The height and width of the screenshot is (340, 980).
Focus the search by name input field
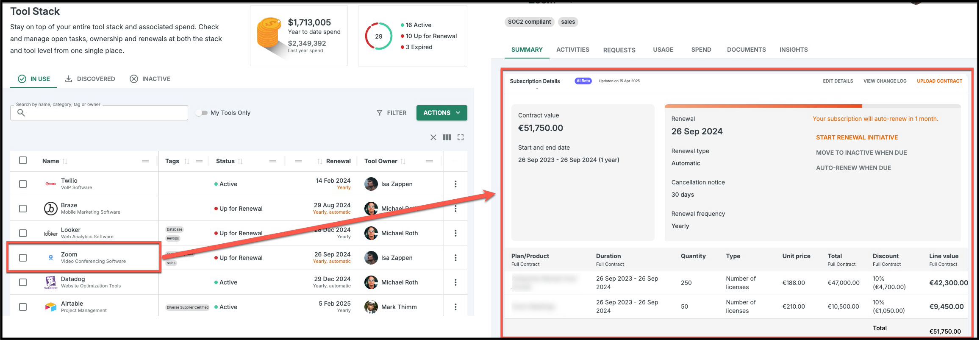(x=99, y=113)
